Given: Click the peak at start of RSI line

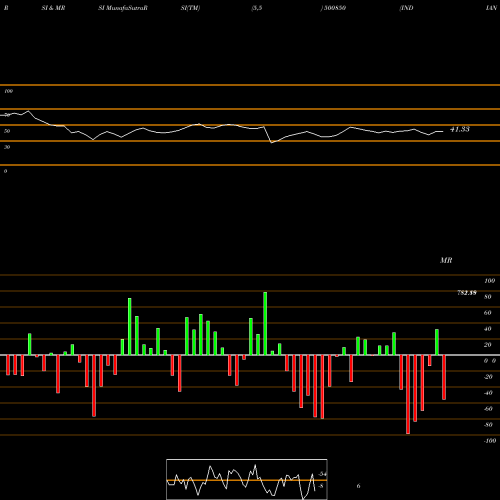Looking at the screenshot, I should 28,111.
